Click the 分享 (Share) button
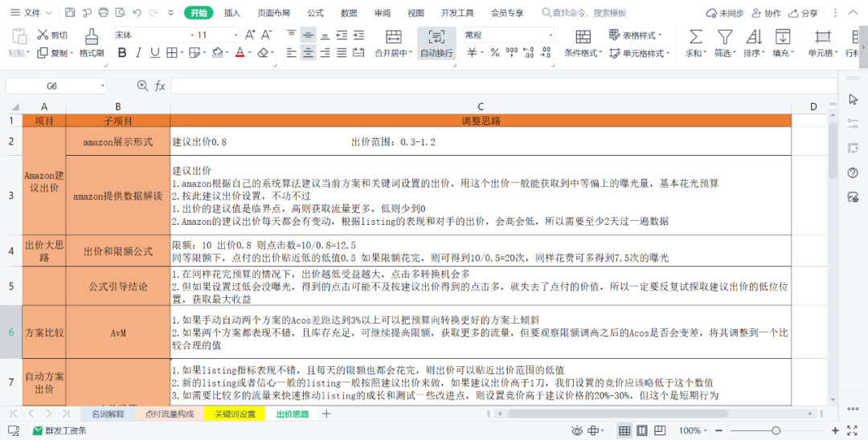868x440 pixels. (x=803, y=13)
